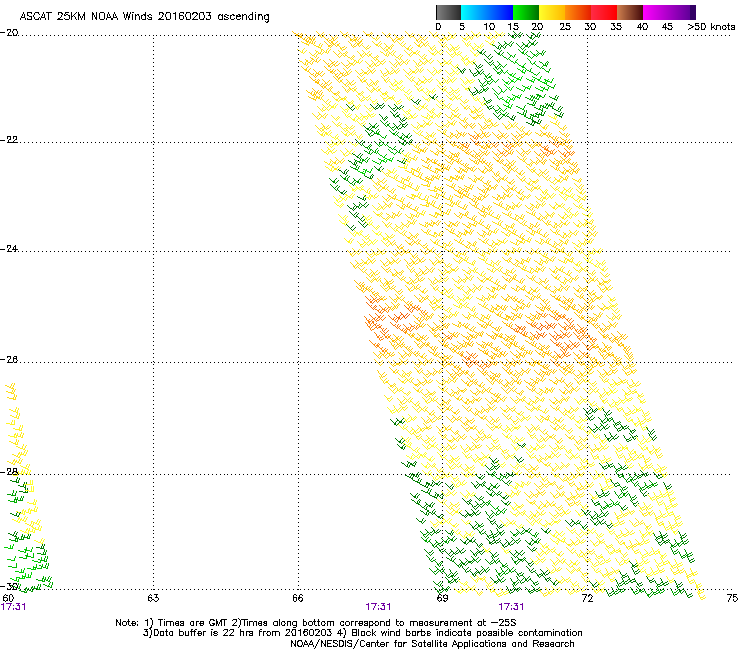
Task: Pick the brown 35-40 knots color segment
Action: click(x=630, y=12)
